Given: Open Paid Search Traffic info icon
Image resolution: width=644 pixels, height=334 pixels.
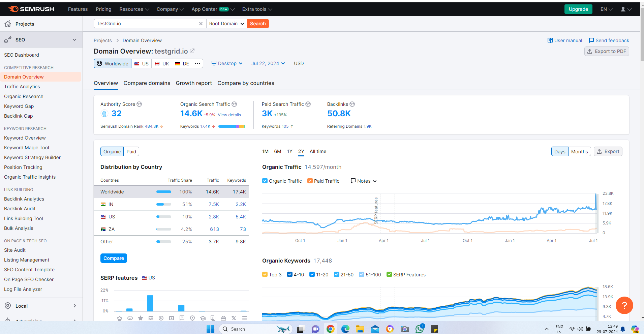Looking at the screenshot, I should click(308, 104).
